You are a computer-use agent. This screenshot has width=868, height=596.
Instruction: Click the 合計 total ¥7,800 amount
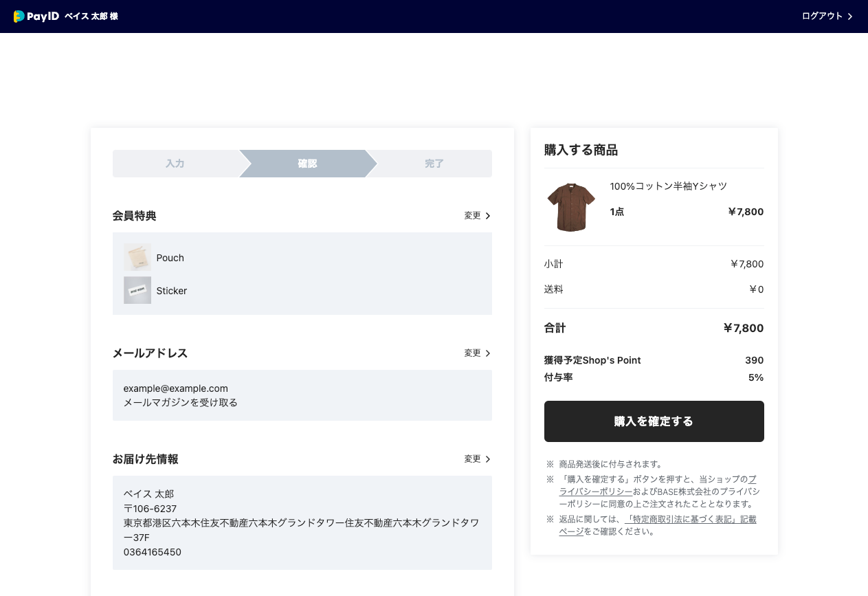(743, 329)
